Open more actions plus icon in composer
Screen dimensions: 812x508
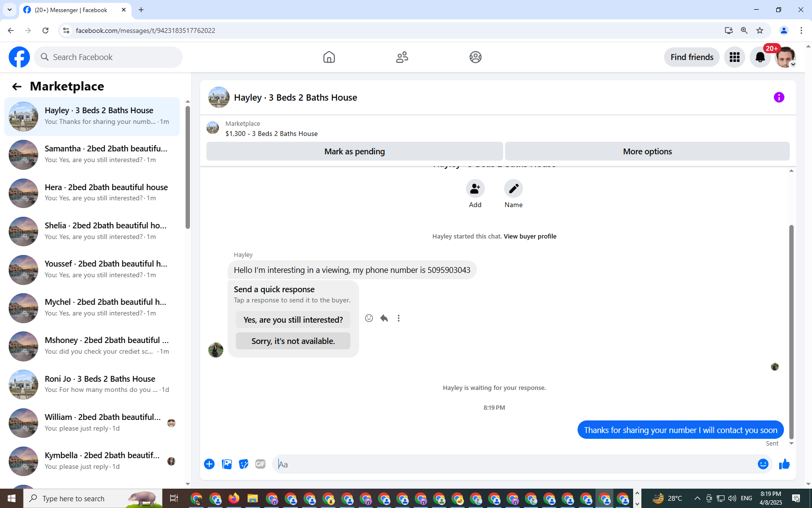(x=209, y=464)
